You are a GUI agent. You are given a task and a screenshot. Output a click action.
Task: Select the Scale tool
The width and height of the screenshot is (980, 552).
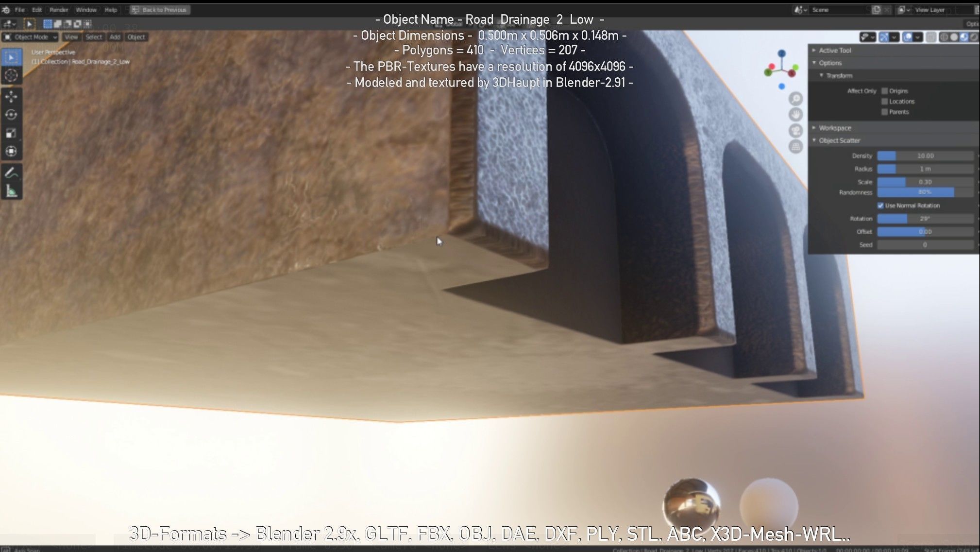tap(11, 133)
